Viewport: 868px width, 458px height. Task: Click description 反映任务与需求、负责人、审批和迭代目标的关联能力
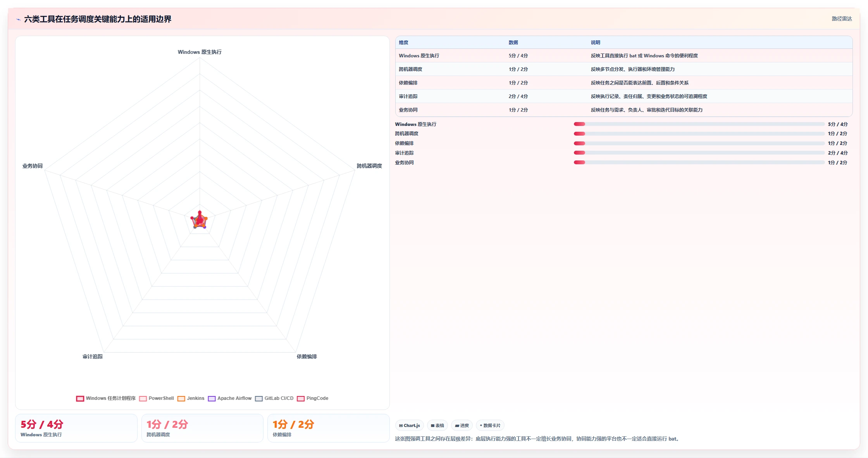[x=646, y=110]
